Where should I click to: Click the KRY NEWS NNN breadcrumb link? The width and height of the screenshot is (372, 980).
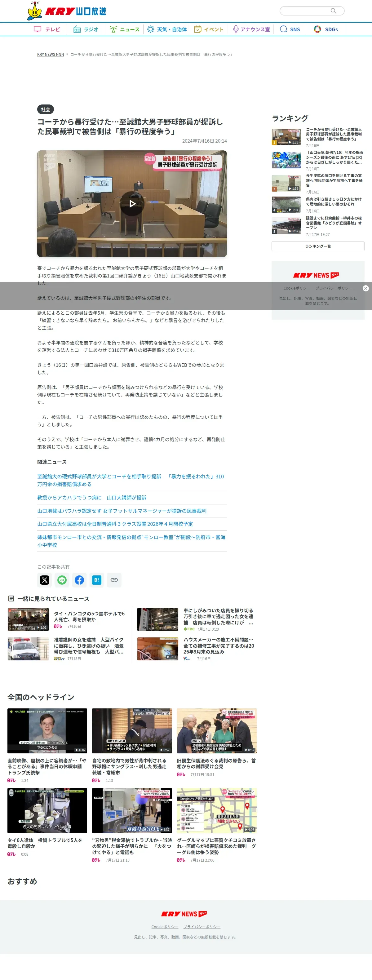tap(51, 54)
